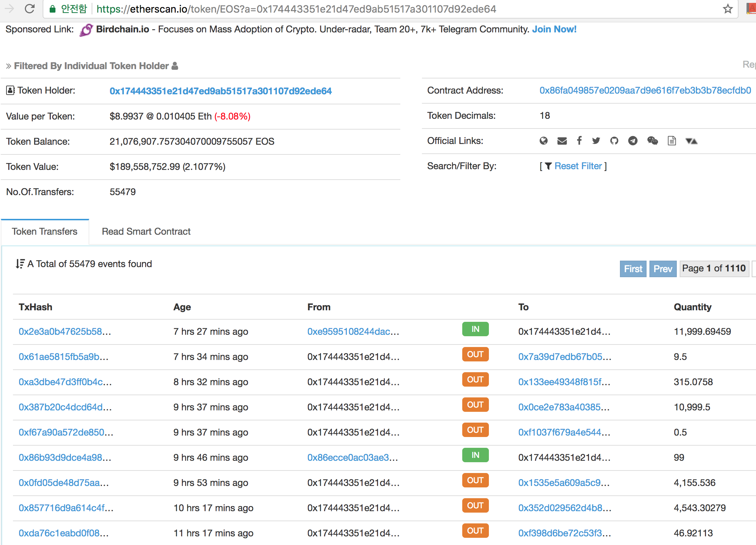Click the browser address bar URL
The width and height of the screenshot is (756, 545).
click(x=296, y=9)
